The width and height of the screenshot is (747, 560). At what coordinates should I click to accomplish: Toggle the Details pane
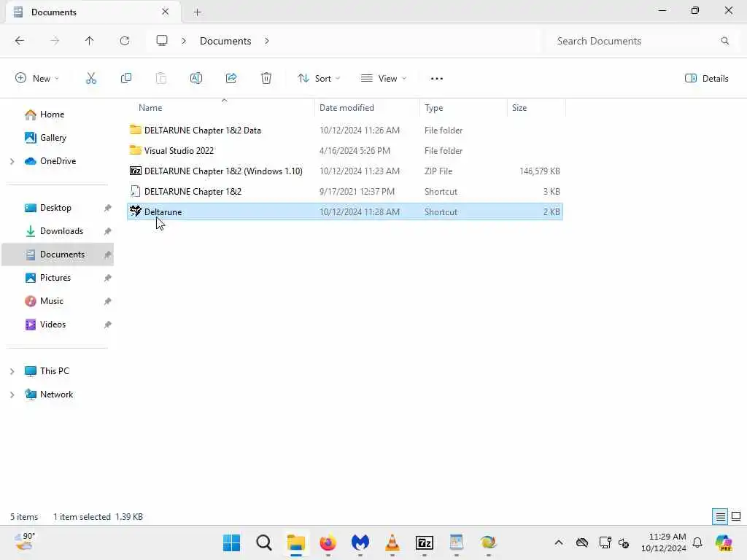click(x=706, y=79)
